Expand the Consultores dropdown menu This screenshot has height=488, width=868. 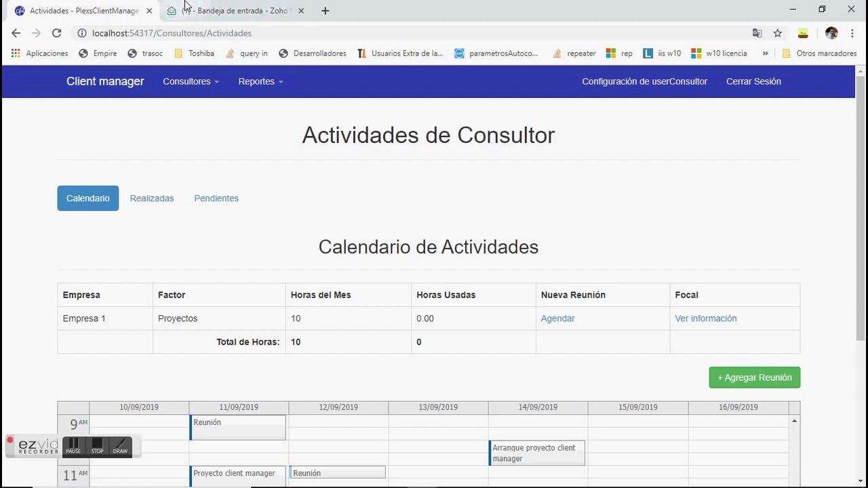191,81
